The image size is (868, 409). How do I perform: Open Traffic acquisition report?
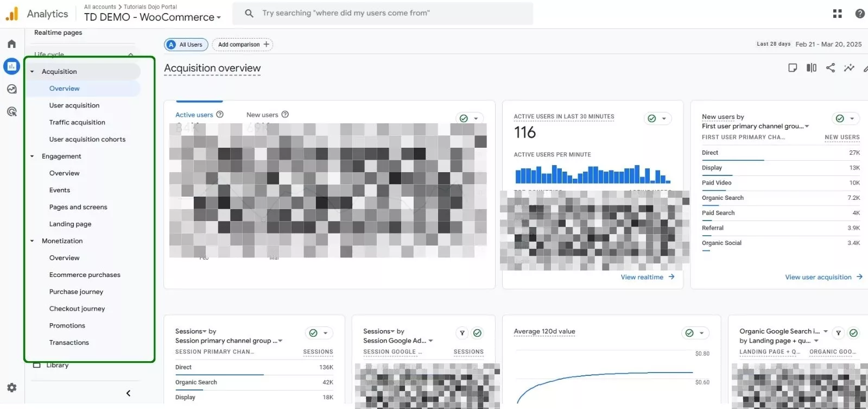(x=77, y=122)
